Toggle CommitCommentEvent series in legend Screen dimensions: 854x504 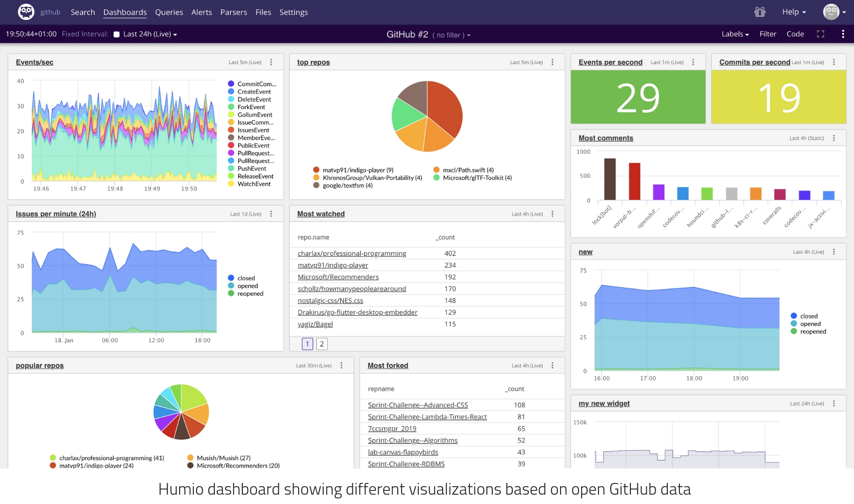click(x=252, y=84)
